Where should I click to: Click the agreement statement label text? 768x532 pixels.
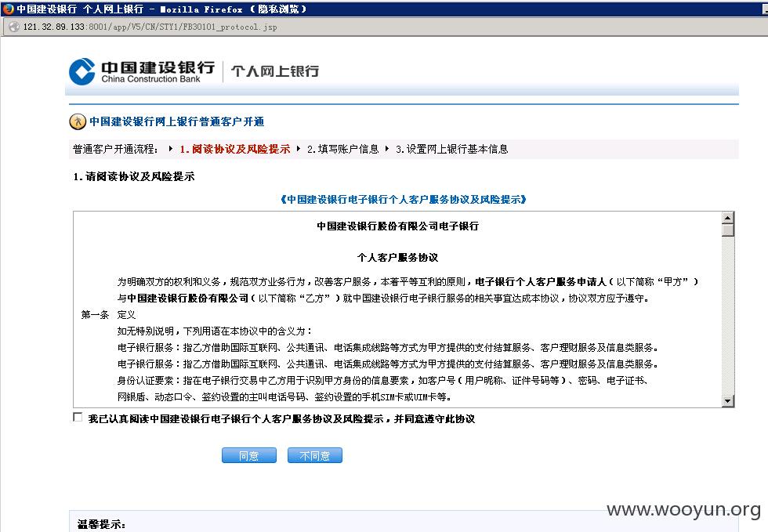[281, 419]
